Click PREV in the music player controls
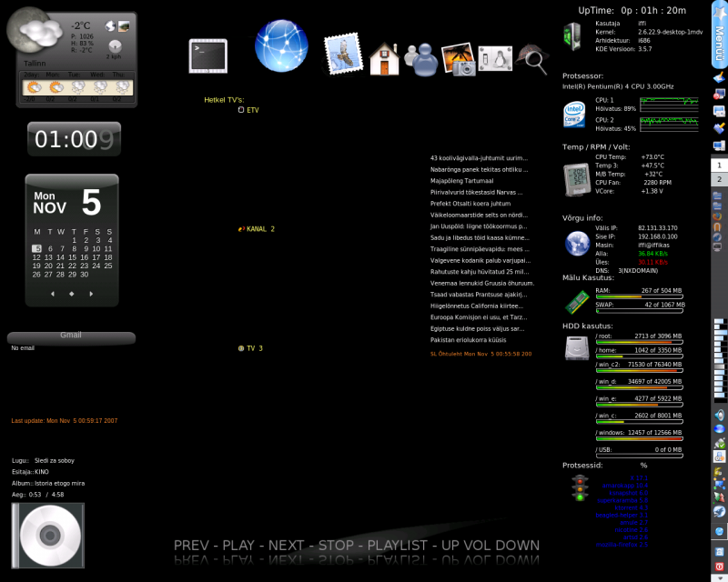 point(191,546)
